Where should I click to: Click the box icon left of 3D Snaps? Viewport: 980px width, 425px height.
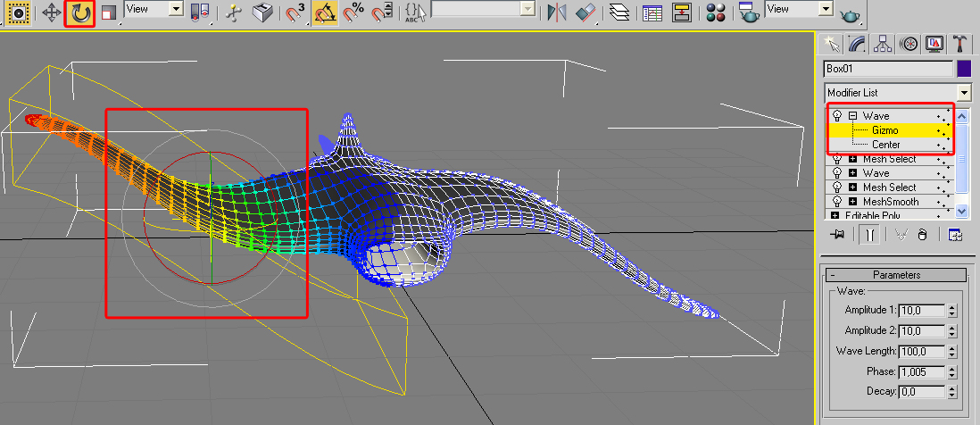click(x=262, y=13)
